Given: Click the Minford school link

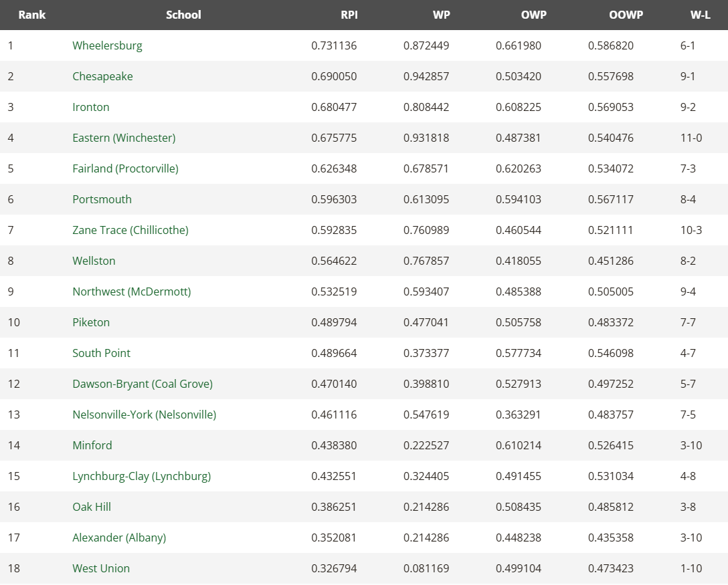Looking at the screenshot, I should point(92,445).
